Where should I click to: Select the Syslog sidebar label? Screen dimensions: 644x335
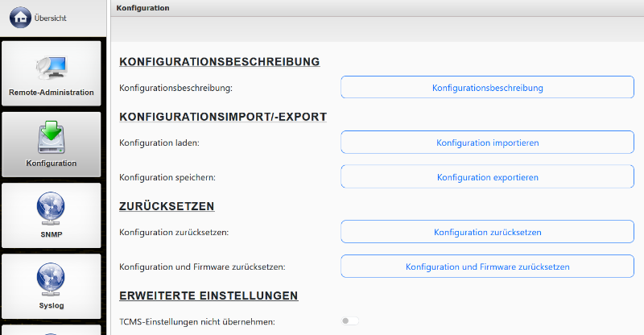tap(52, 305)
